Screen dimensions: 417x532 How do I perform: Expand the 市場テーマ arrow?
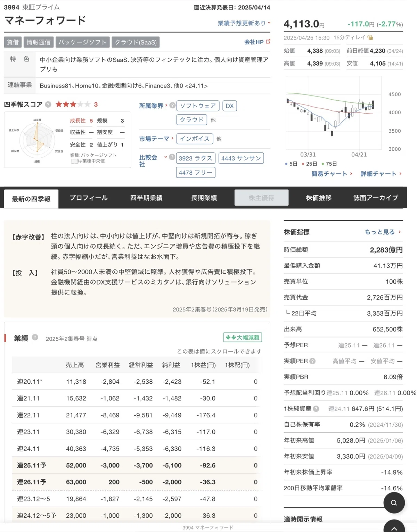172,138
